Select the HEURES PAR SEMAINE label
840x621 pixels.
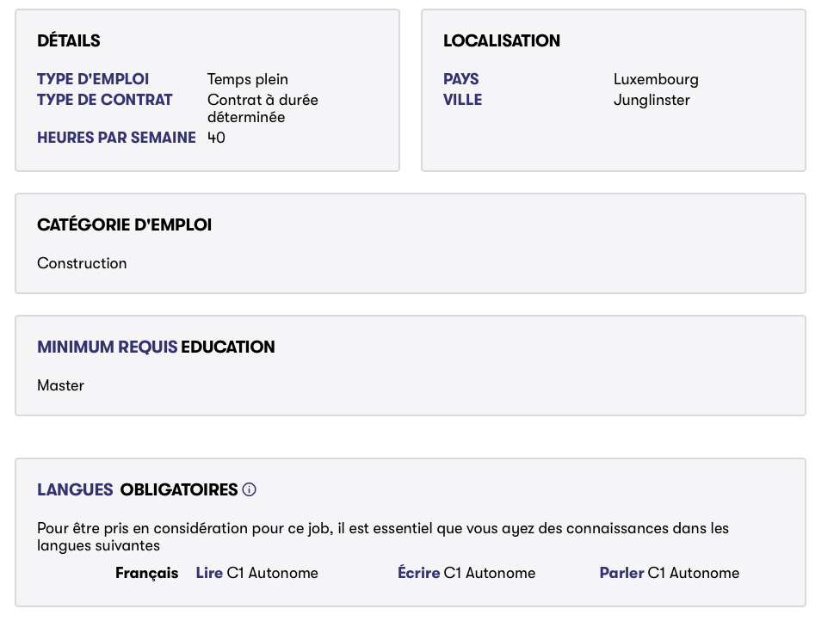pos(116,138)
